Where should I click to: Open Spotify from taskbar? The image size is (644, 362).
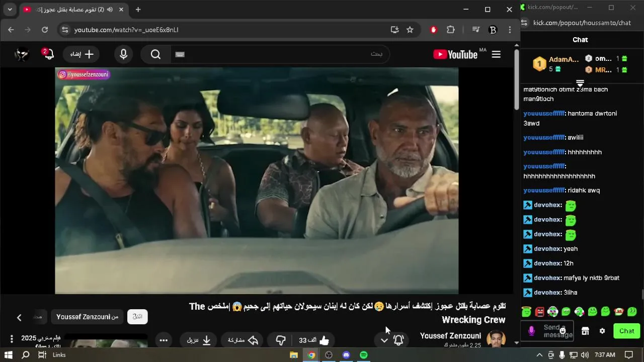[x=364, y=355]
